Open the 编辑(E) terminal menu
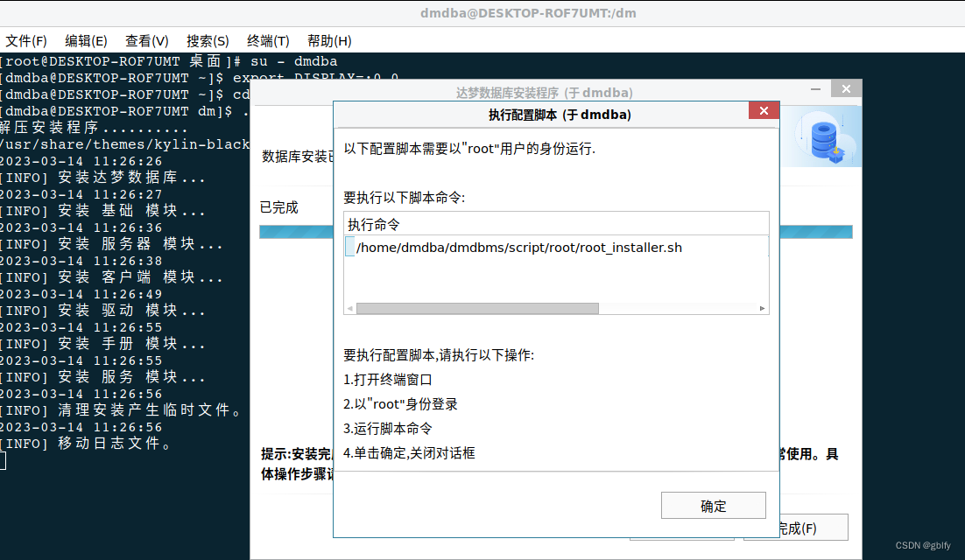This screenshot has width=965, height=560. [86, 41]
